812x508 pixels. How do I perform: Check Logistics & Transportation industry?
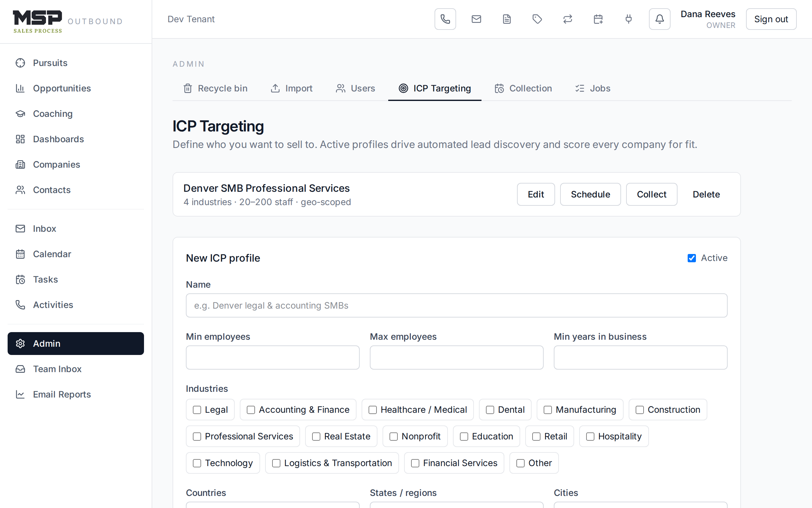tap(276, 463)
